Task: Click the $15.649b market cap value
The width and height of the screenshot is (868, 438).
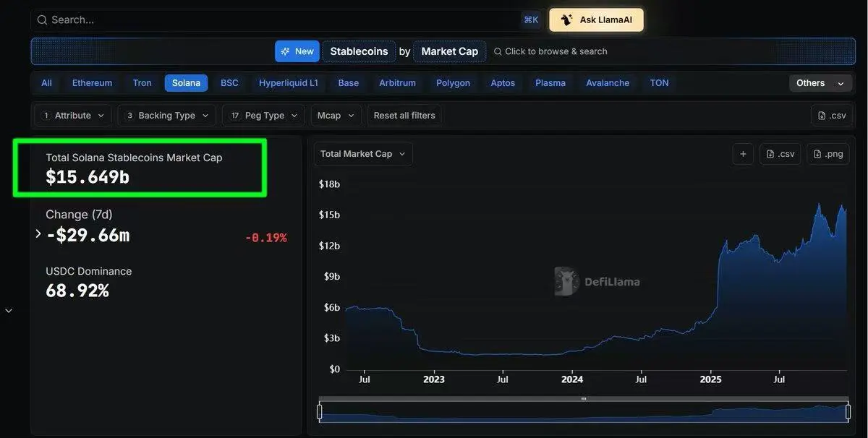Action: pyautogui.click(x=88, y=177)
